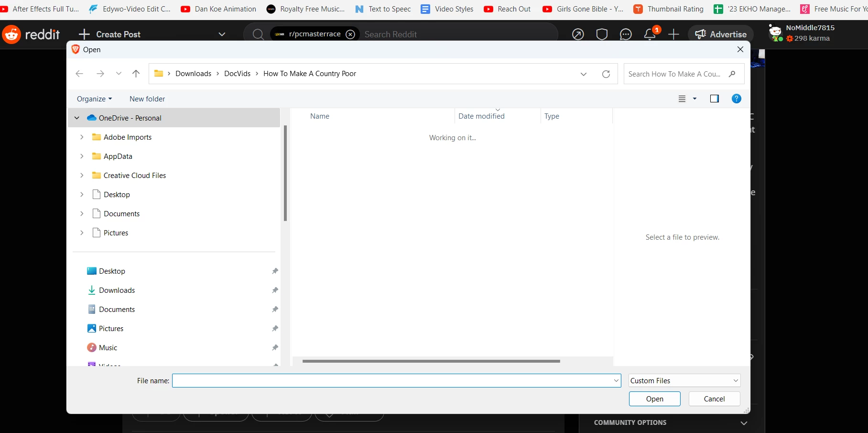Toggle the preview pane icon

(715, 99)
